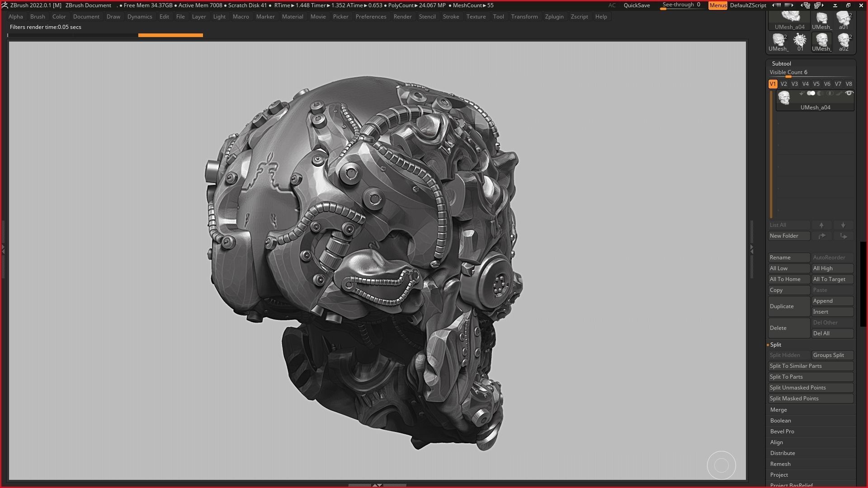Image resolution: width=868 pixels, height=488 pixels.
Task: Switch to visibility set V4
Action: coord(805,84)
